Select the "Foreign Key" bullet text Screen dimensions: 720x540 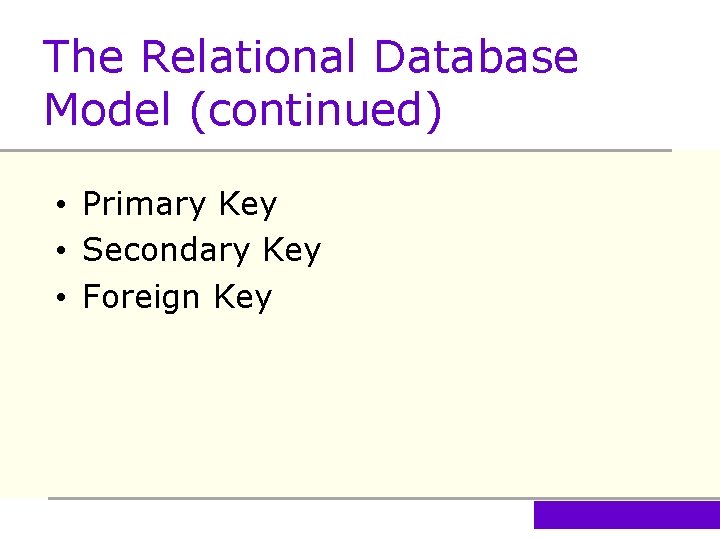(177, 297)
